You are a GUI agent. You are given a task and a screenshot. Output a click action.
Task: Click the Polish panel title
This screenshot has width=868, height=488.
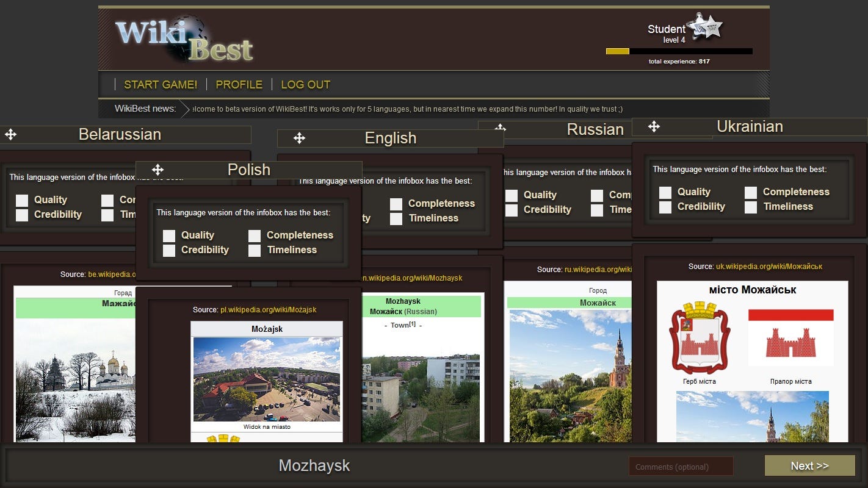[249, 170]
